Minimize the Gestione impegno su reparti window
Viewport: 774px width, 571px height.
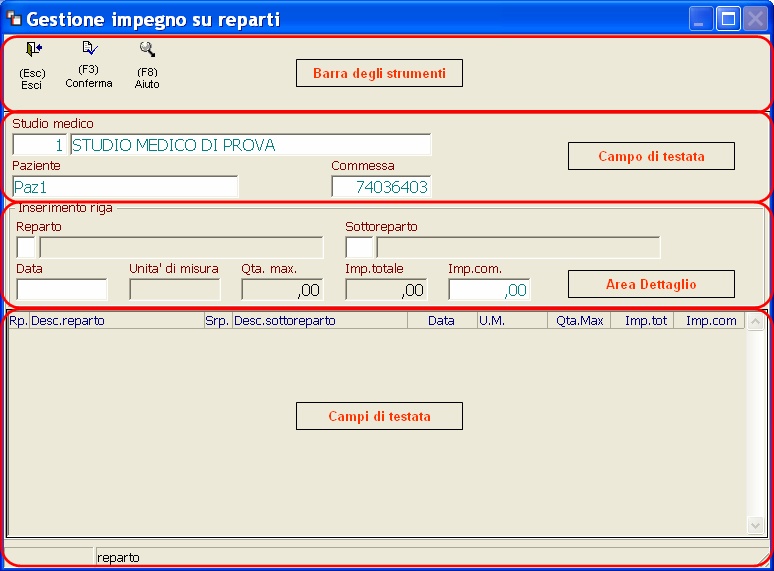pyautogui.click(x=700, y=19)
